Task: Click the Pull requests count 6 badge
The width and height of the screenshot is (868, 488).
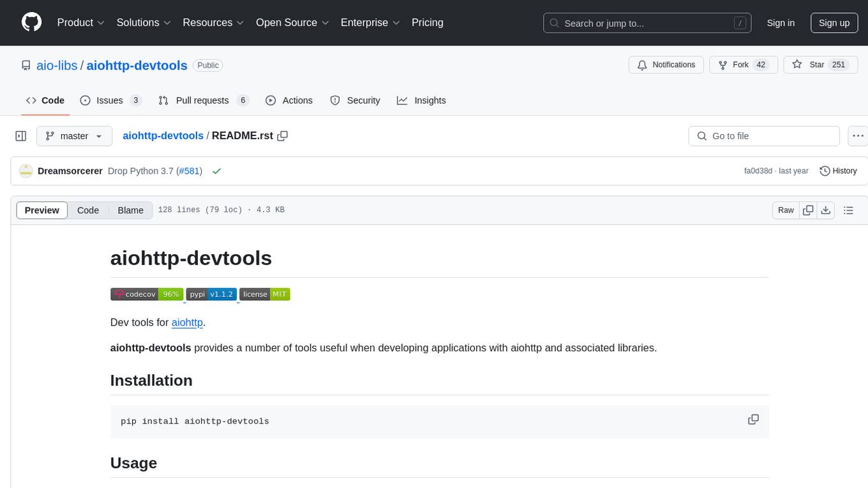Action: tap(243, 100)
